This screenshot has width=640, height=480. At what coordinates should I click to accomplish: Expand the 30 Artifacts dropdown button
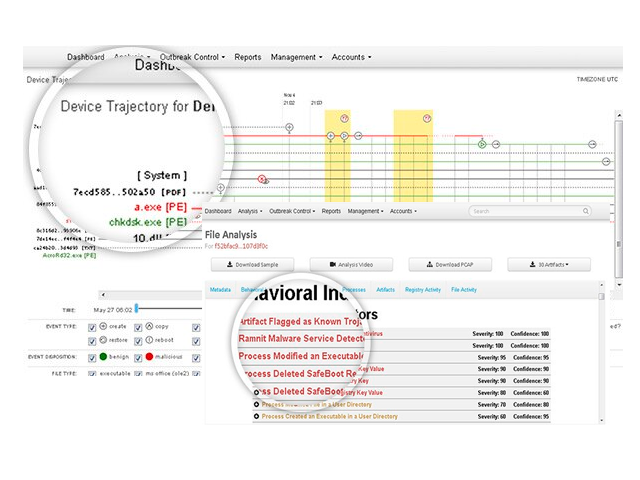point(548,264)
